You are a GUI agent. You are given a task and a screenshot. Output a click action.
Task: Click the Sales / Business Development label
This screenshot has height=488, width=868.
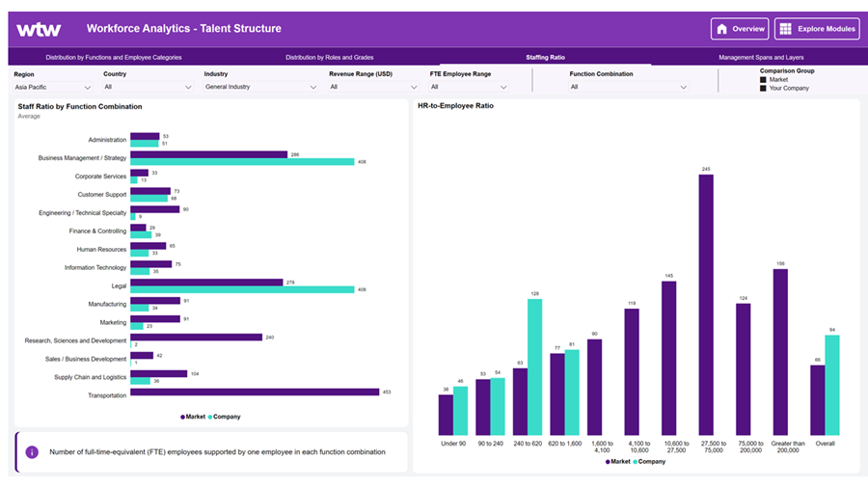(x=86, y=359)
